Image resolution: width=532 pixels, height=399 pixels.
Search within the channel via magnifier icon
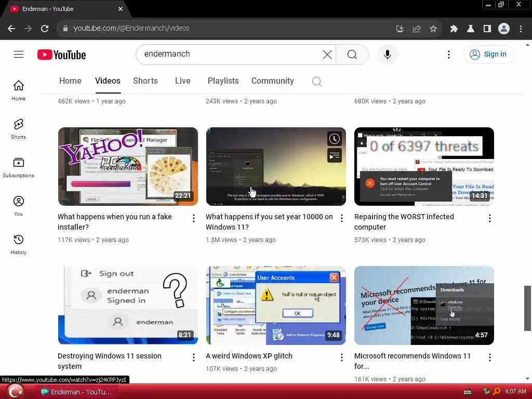316,81
